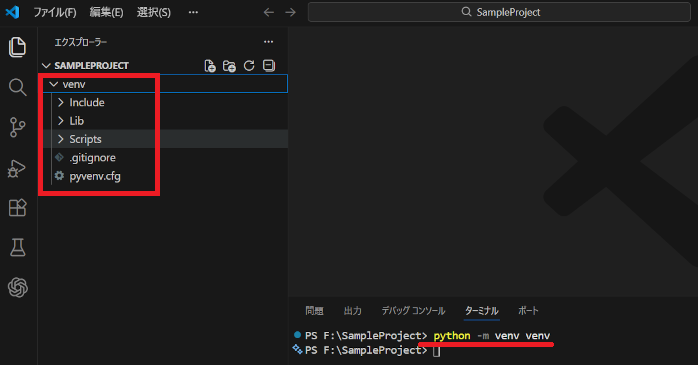This screenshot has width=698, height=365.
Task: Select the ターミナル panel tab
Action: tap(482, 311)
